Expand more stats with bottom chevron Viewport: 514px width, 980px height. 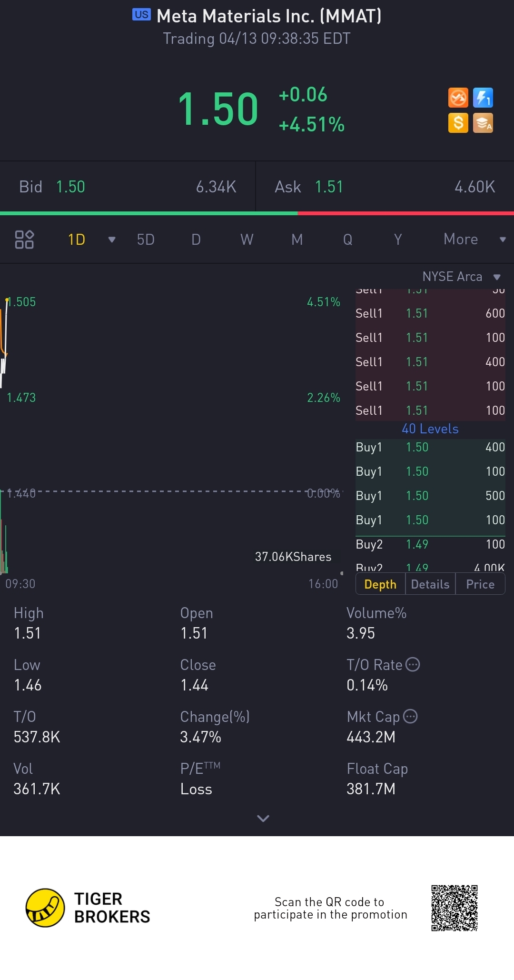tap(263, 818)
